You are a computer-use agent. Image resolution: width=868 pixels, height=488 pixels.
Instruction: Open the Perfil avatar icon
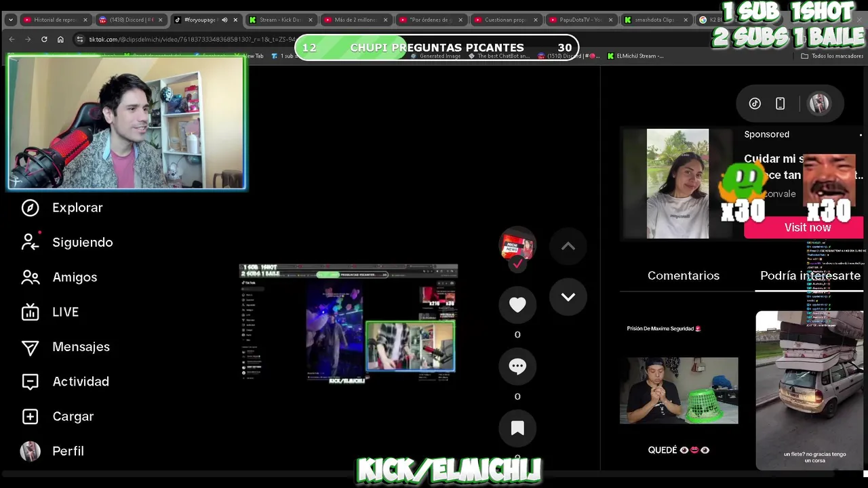click(x=30, y=451)
